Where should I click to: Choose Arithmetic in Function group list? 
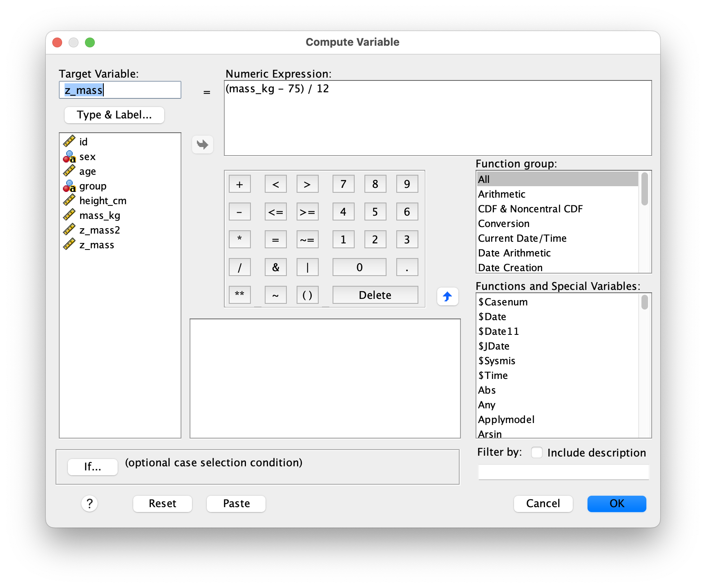502,194
